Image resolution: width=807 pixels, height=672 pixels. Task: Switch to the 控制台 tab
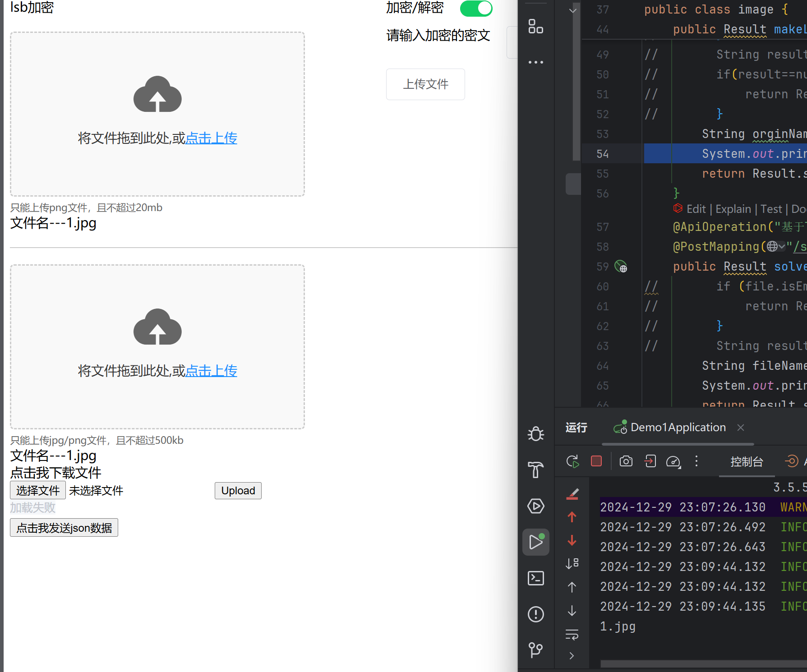[747, 461]
